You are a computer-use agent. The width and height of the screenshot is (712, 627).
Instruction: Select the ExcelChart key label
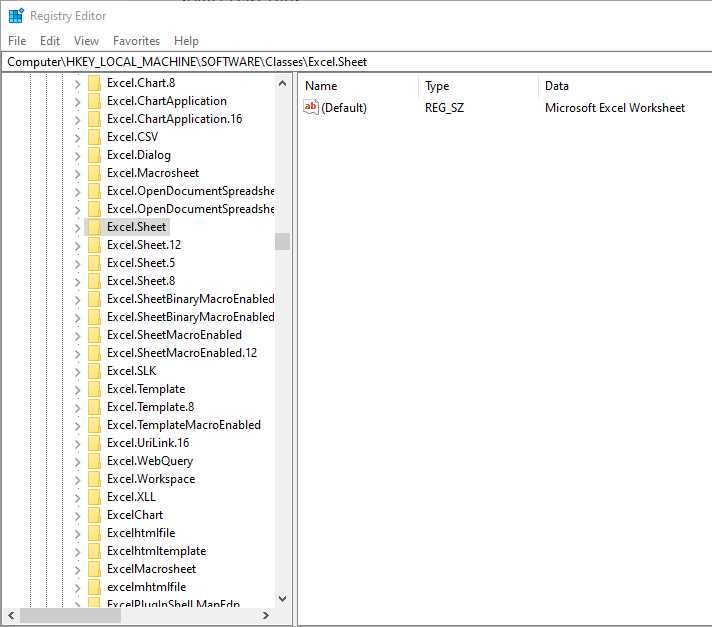pos(135,515)
